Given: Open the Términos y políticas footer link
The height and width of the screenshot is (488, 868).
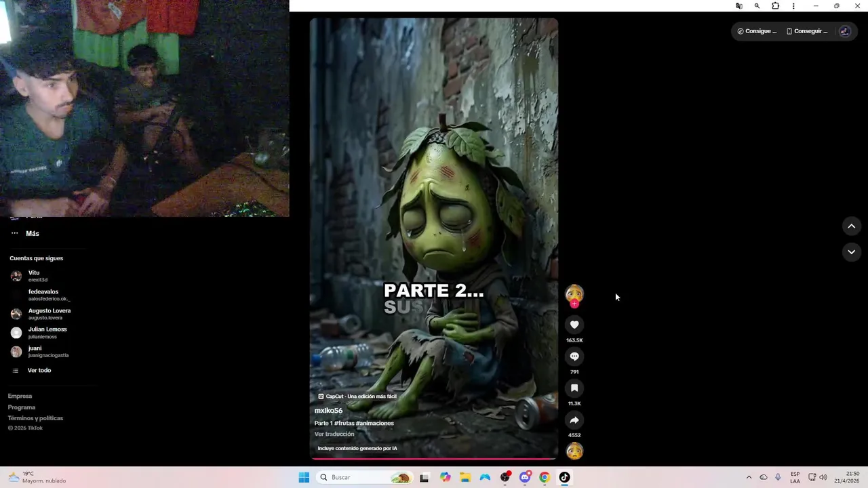Looking at the screenshot, I should coord(35,418).
